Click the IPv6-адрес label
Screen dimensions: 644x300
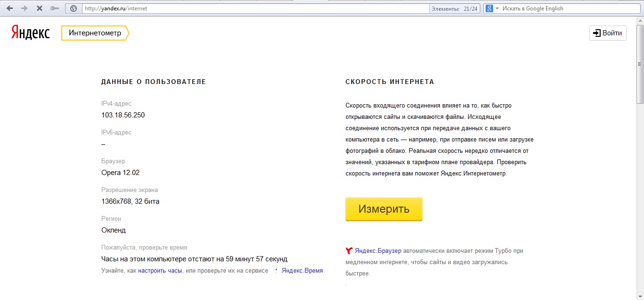tap(116, 133)
